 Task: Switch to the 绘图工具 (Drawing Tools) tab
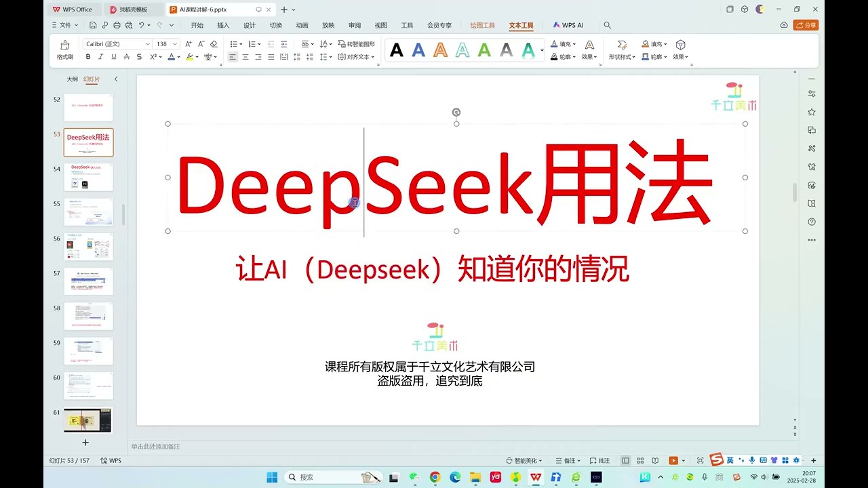pos(483,25)
